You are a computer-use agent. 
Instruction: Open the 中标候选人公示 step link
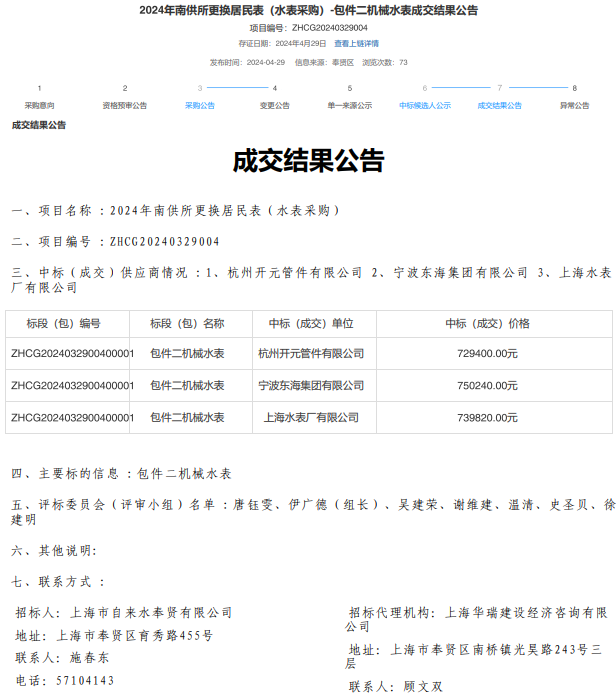(424, 105)
